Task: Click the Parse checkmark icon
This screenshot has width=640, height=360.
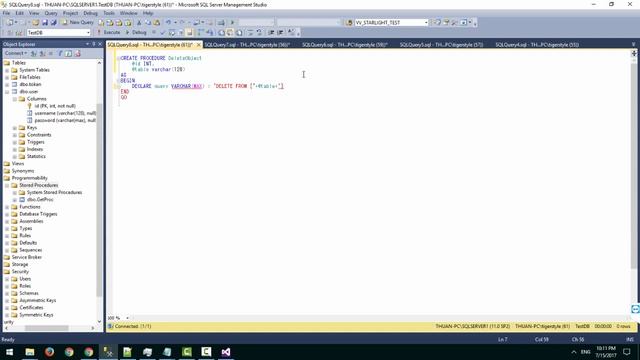Action: pyautogui.click(x=163, y=32)
